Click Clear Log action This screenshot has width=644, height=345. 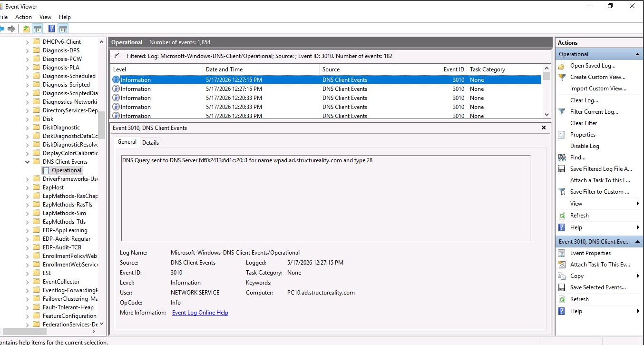pos(584,100)
